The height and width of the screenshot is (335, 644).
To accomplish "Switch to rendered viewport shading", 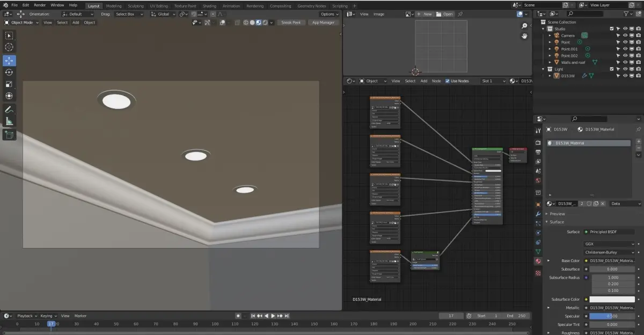I will (265, 23).
